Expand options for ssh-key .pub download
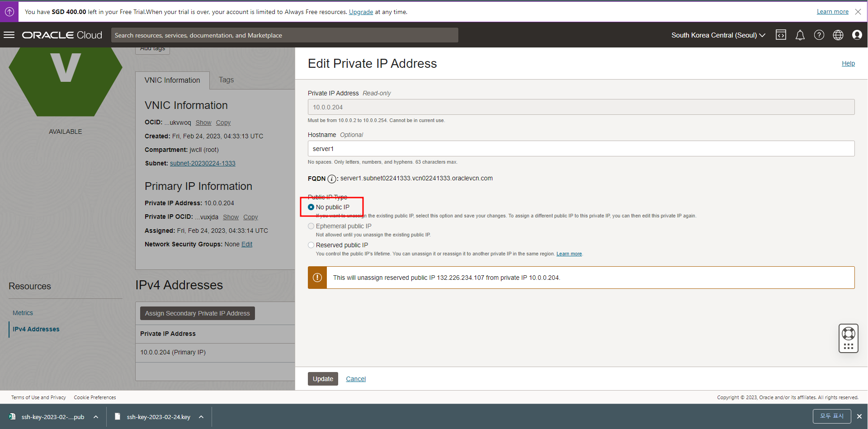This screenshot has width=868, height=429. coord(96,417)
